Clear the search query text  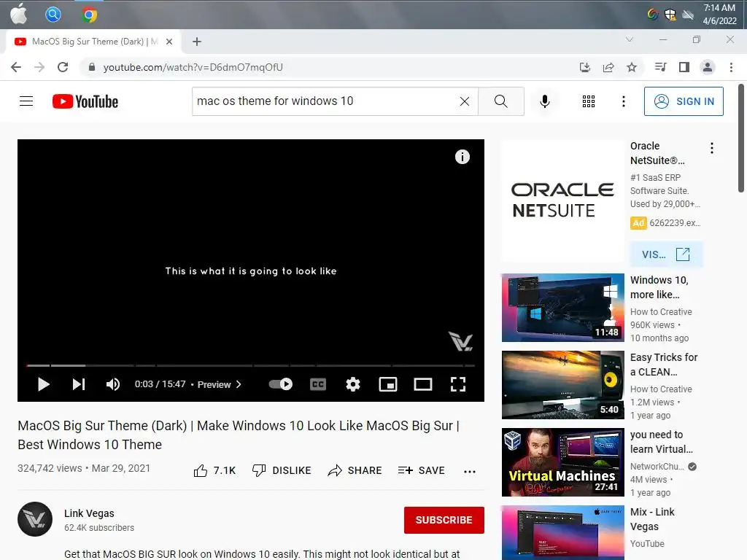pos(465,101)
